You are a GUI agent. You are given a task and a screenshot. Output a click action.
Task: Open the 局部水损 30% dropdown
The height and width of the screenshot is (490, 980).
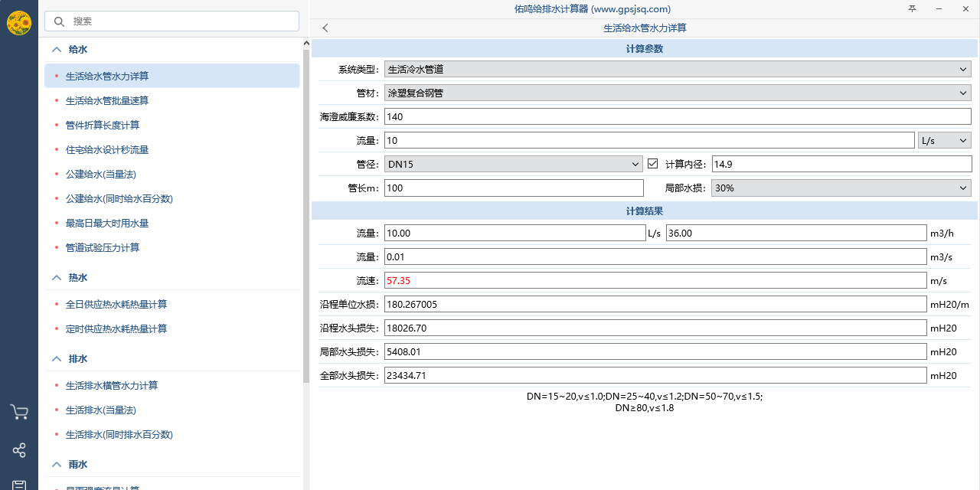[841, 188]
